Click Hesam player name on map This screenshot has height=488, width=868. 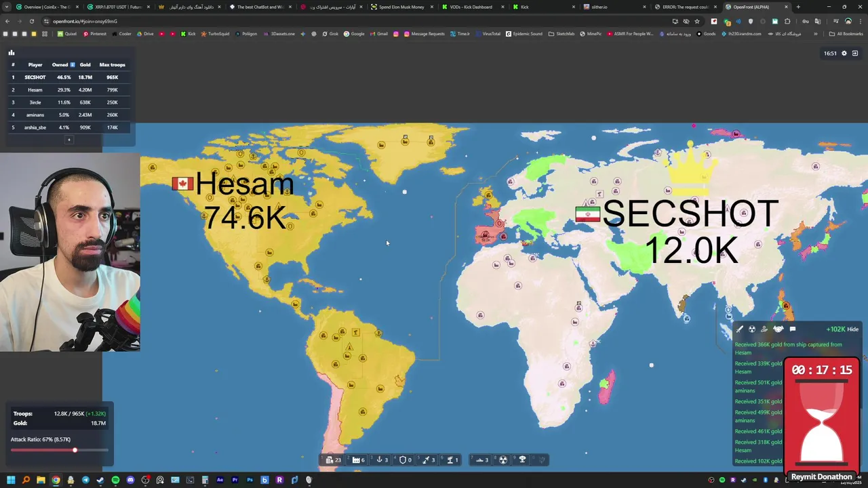pyautogui.click(x=245, y=184)
